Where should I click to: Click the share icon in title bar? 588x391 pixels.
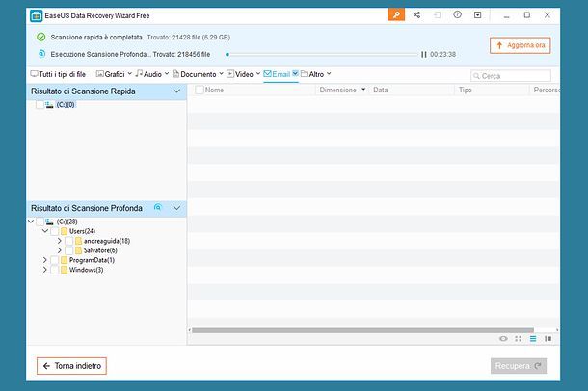416,15
